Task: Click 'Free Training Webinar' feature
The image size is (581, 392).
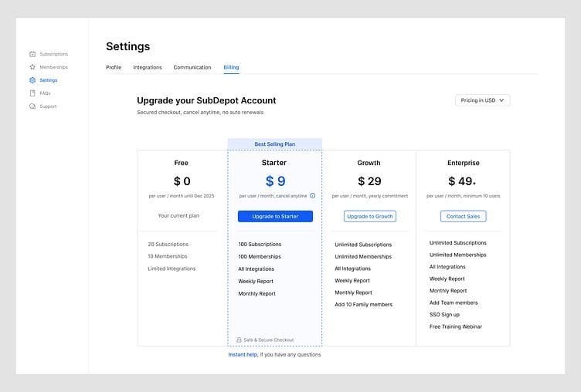Action: tap(456, 326)
